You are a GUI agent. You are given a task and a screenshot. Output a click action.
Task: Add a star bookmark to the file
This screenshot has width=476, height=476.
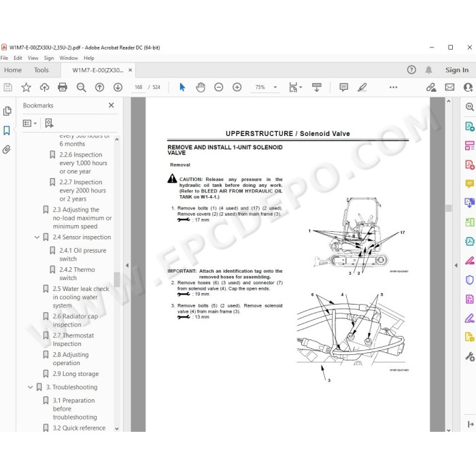pyautogui.click(x=26, y=88)
